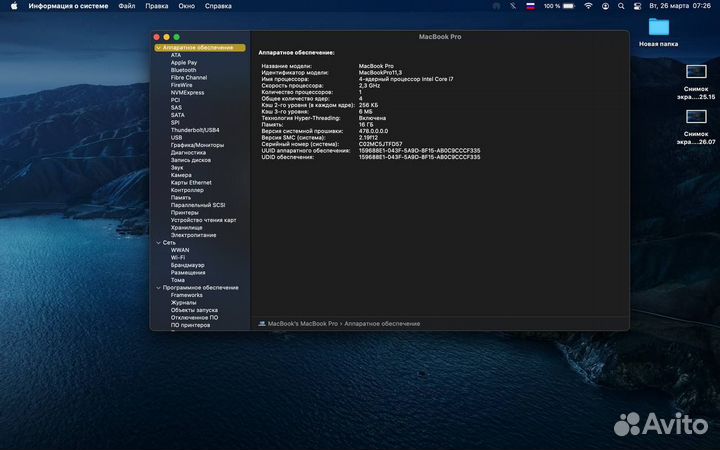Select the screenshot file ending 25.15
The height and width of the screenshot is (450, 720).
tap(696, 83)
